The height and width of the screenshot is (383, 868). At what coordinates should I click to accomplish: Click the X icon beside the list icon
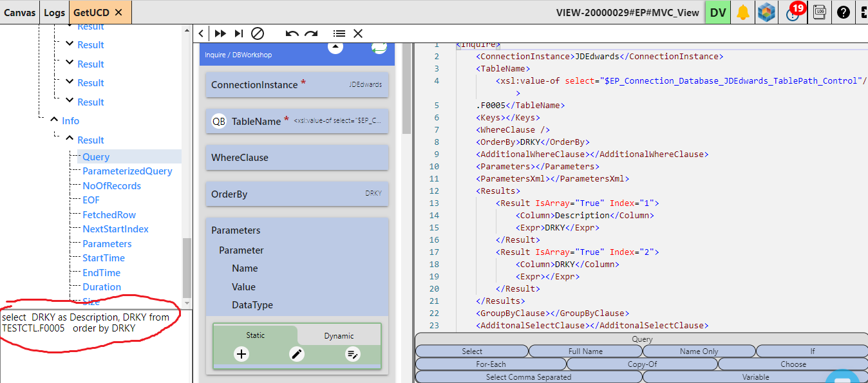pyautogui.click(x=358, y=33)
